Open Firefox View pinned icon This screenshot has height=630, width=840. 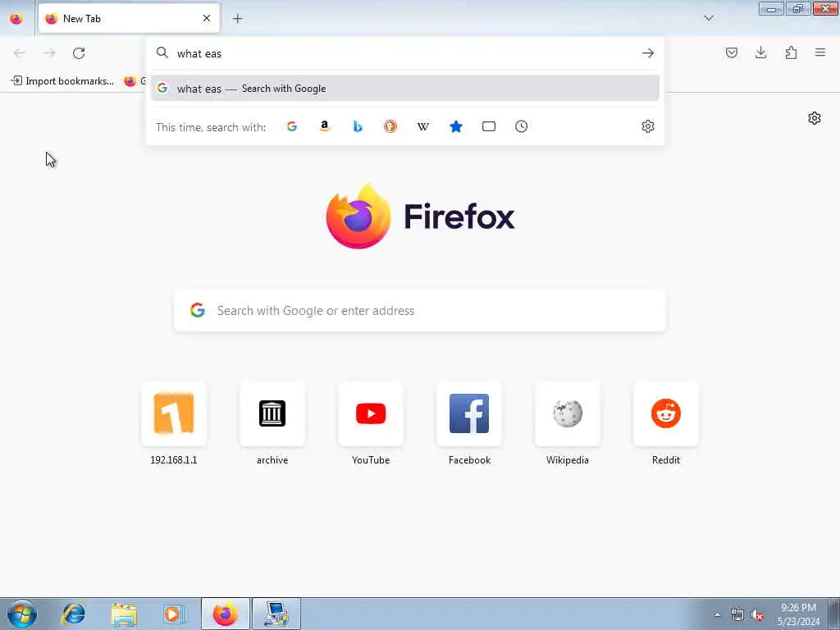click(16, 19)
